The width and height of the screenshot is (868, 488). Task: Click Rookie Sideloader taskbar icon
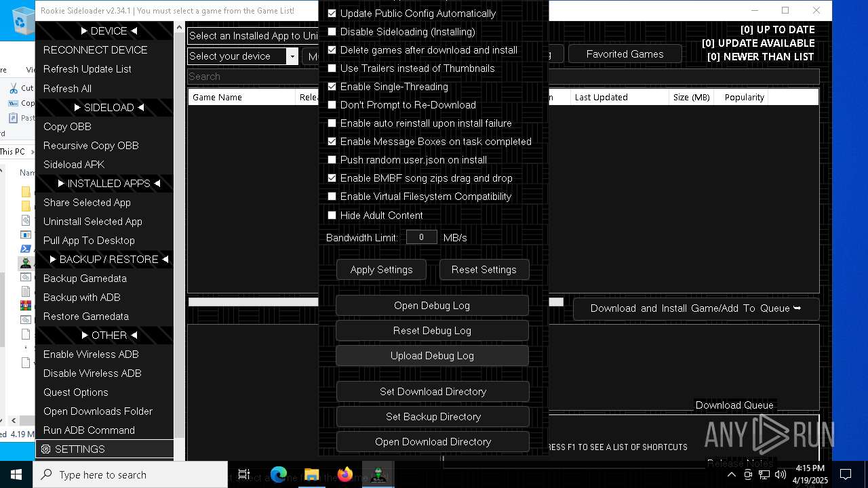click(378, 474)
